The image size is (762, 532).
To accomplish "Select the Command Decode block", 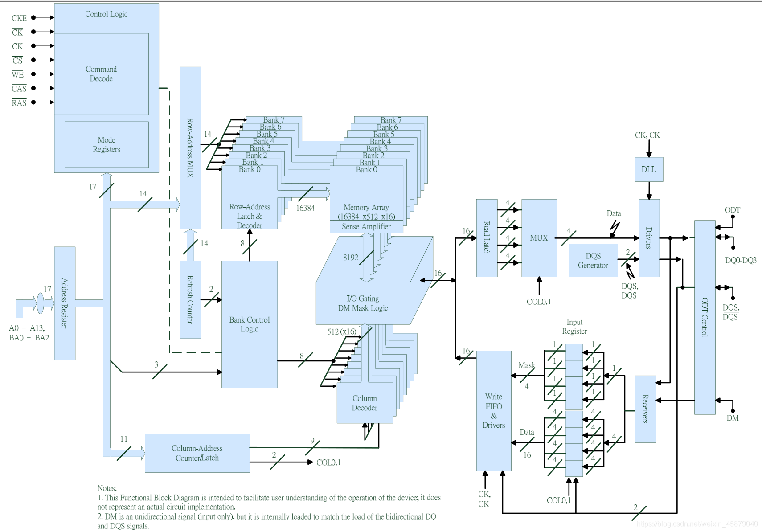I will pyautogui.click(x=101, y=74).
